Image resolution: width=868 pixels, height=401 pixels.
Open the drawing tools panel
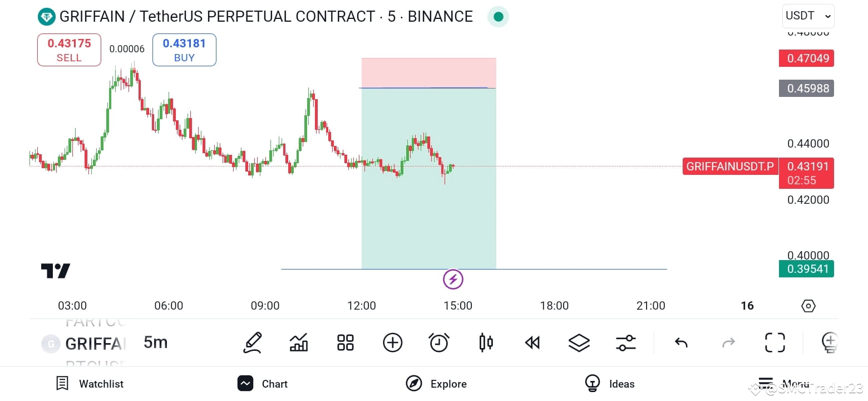pyautogui.click(x=253, y=343)
